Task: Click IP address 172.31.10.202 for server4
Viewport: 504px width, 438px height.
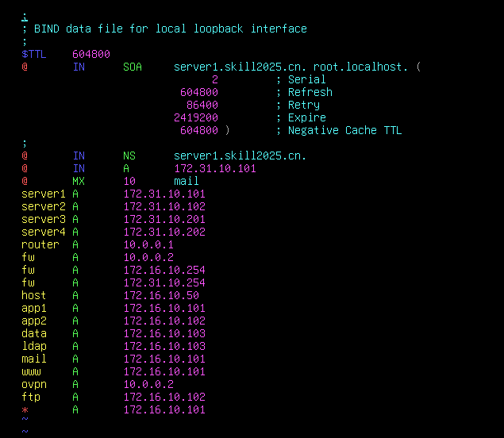Action: coord(164,232)
